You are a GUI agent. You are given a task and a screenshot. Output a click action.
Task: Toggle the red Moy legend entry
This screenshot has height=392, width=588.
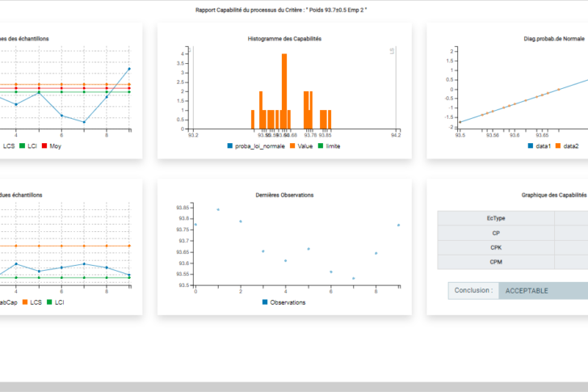click(52, 146)
